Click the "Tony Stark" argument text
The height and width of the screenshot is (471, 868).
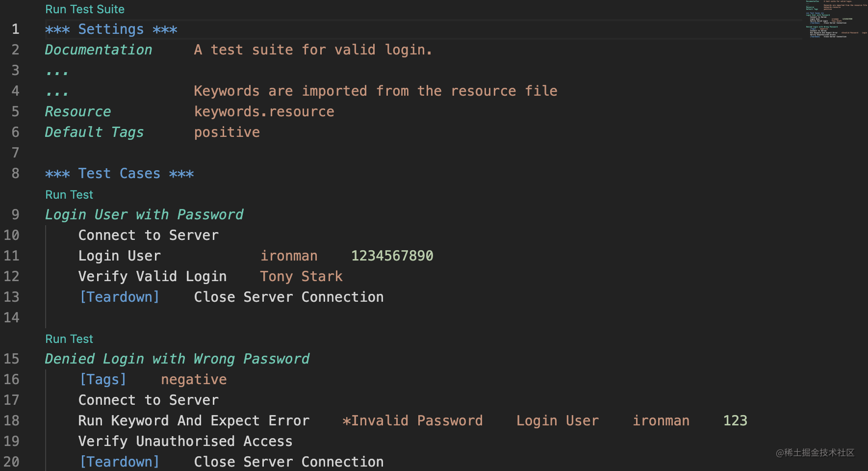pyautogui.click(x=301, y=276)
